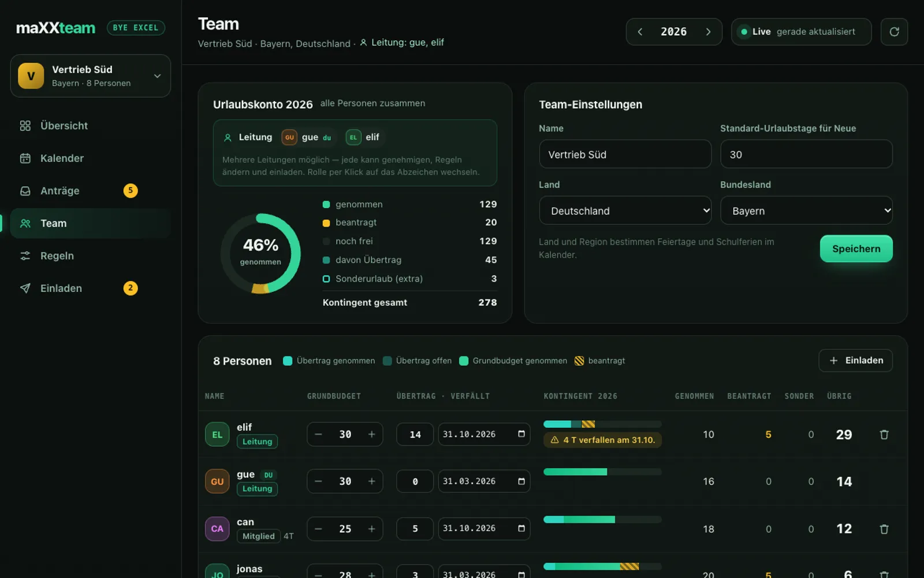
Task: Click the Leitung: gue, elif header link
Action: 402,43
